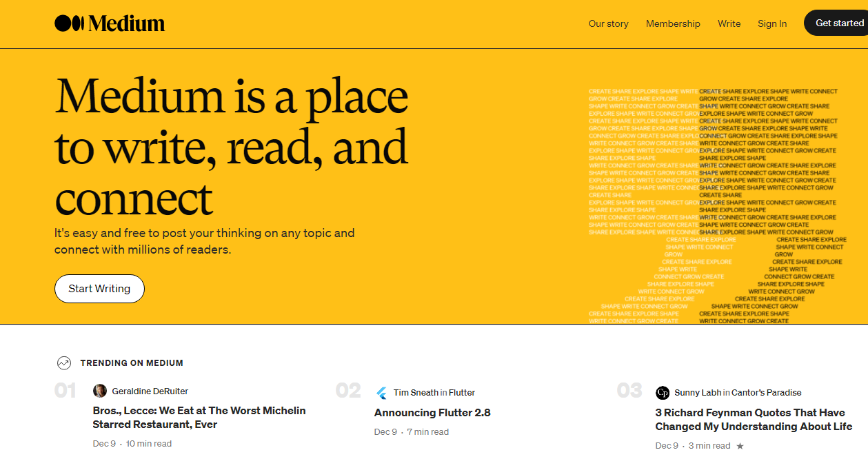Click the 'Dec 9 · 10 min read' text
Image resolution: width=868 pixels, height=459 pixels.
pyautogui.click(x=132, y=444)
